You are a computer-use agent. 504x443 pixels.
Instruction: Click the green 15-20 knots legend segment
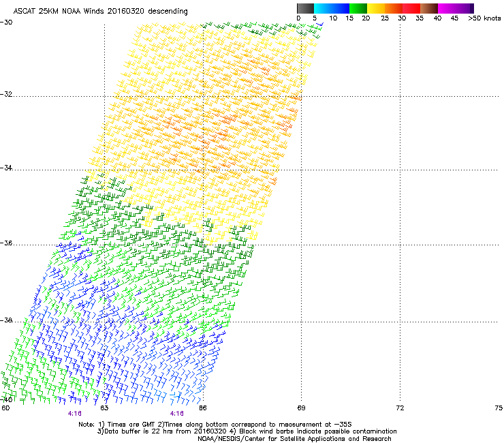pos(358,8)
